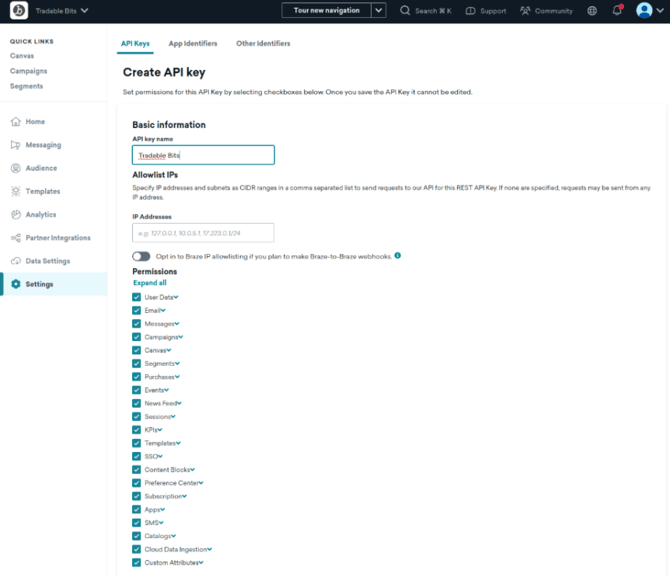Click the Home icon in sidebar
The image size is (670, 577).
click(x=16, y=121)
